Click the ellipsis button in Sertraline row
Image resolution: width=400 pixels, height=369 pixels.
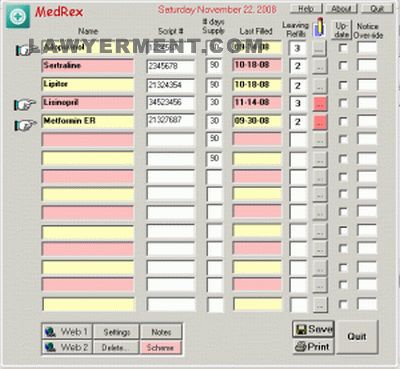pyautogui.click(x=320, y=66)
